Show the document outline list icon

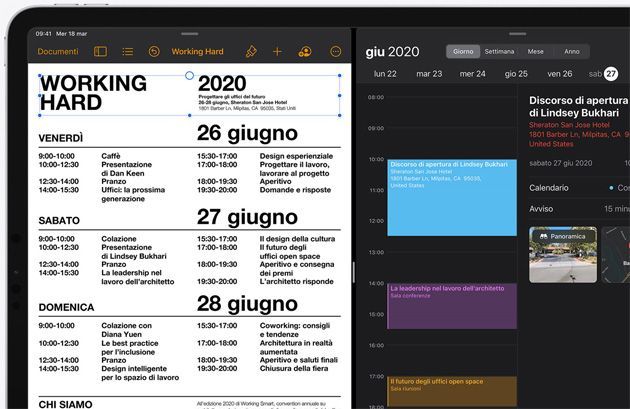pos(127,51)
